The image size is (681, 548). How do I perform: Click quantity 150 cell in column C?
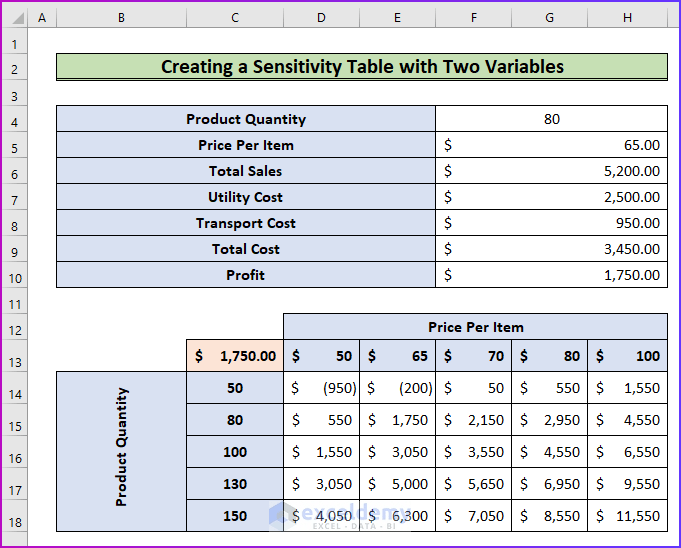[235, 515]
